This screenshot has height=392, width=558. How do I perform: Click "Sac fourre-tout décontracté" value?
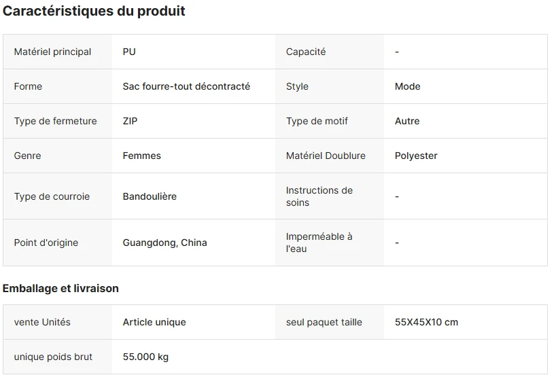tap(186, 86)
